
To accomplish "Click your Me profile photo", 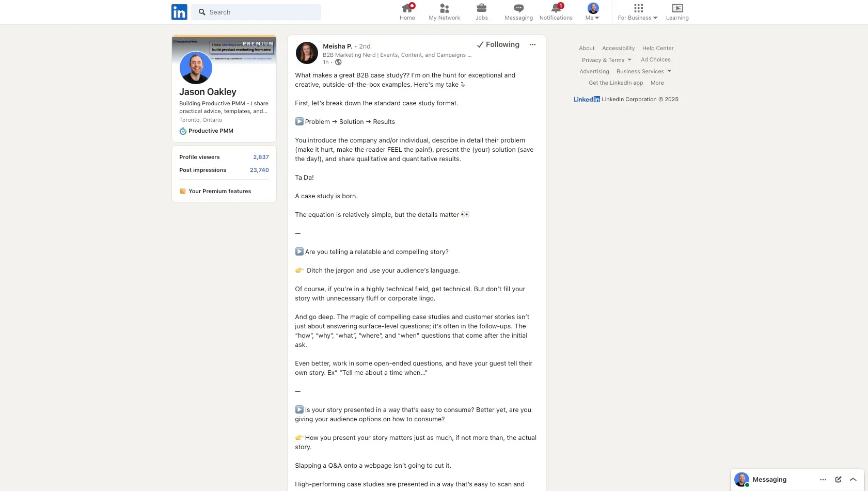I will (x=592, y=8).
